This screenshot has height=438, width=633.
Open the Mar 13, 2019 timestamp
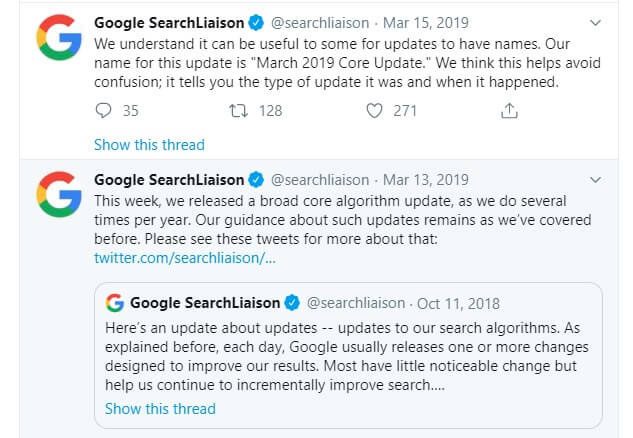tap(425, 180)
